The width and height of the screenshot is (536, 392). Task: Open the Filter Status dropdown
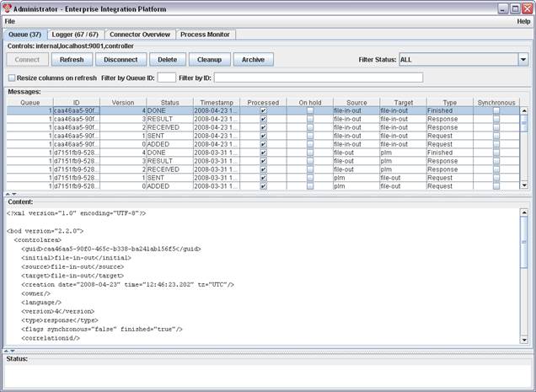523,60
